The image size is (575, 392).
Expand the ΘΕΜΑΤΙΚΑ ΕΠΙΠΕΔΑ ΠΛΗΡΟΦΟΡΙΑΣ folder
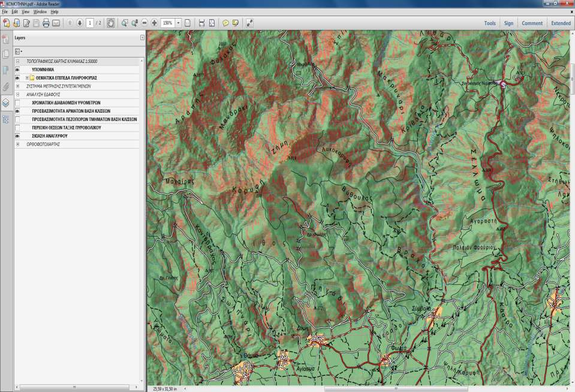(27, 78)
